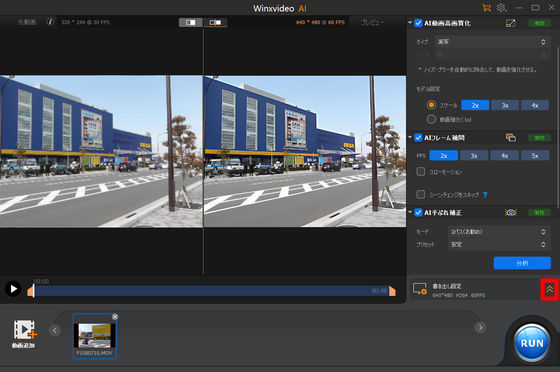Click the AI動画高画質化 upscale icon
The width and height of the screenshot is (560, 372).
click(510, 23)
